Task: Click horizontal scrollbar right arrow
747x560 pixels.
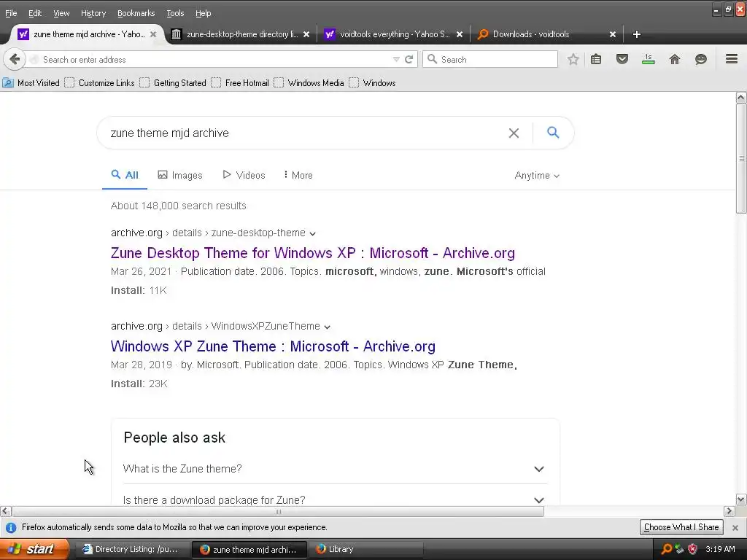Action: [x=729, y=511]
